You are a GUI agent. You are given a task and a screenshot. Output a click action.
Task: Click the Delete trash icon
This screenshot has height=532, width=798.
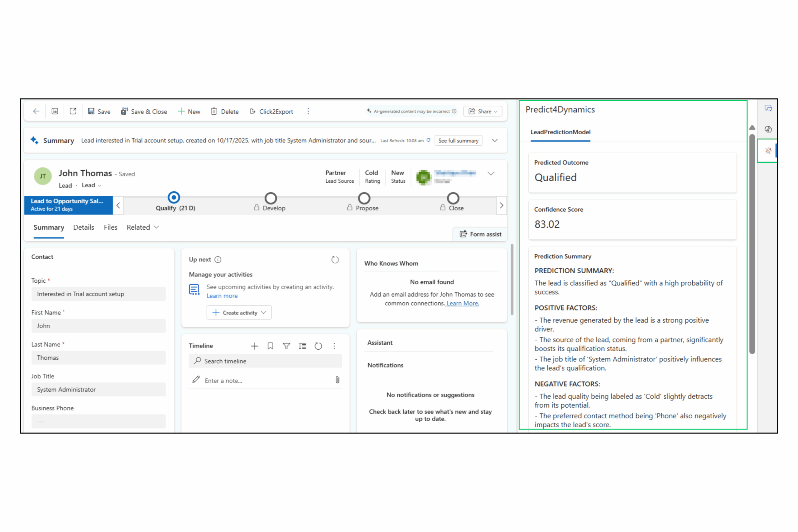[x=214, y=111]
